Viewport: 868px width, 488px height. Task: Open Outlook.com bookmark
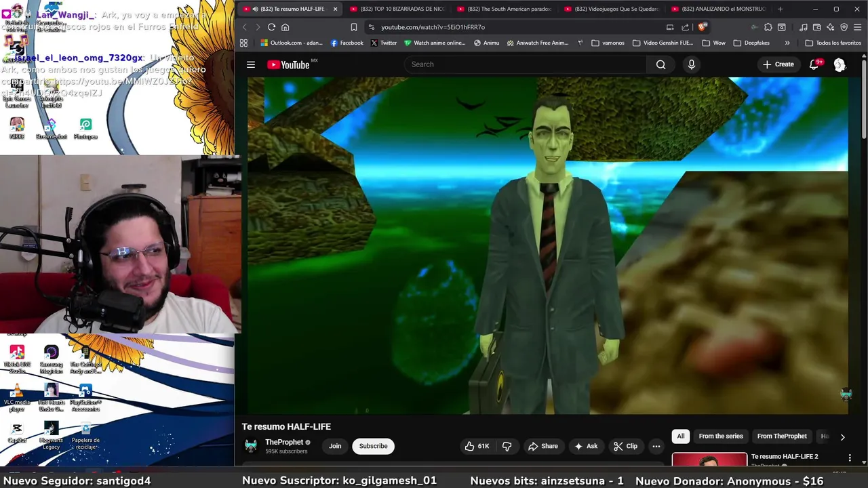coord(292,43)
